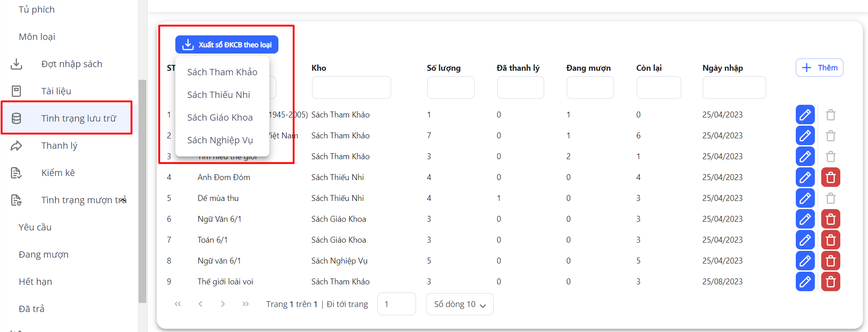Open Tình trạng lưu trữ in sidebar

coord(78,118)
